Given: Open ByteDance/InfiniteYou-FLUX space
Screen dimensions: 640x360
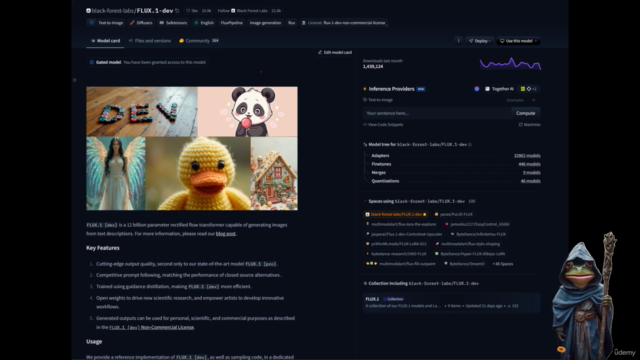Looking at the screenshot, I should tap(478, 234).
